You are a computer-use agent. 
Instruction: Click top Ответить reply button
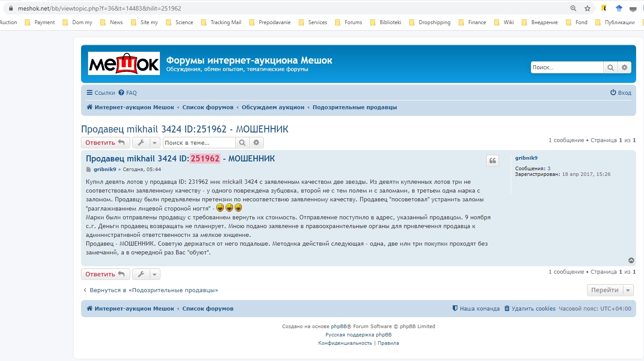(x=106, y=143)
